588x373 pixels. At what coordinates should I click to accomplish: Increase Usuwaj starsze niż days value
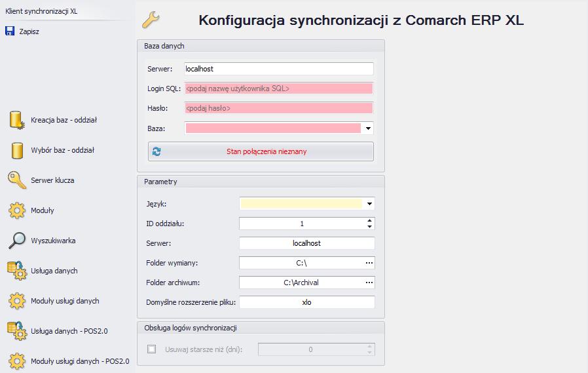(369, 346)
